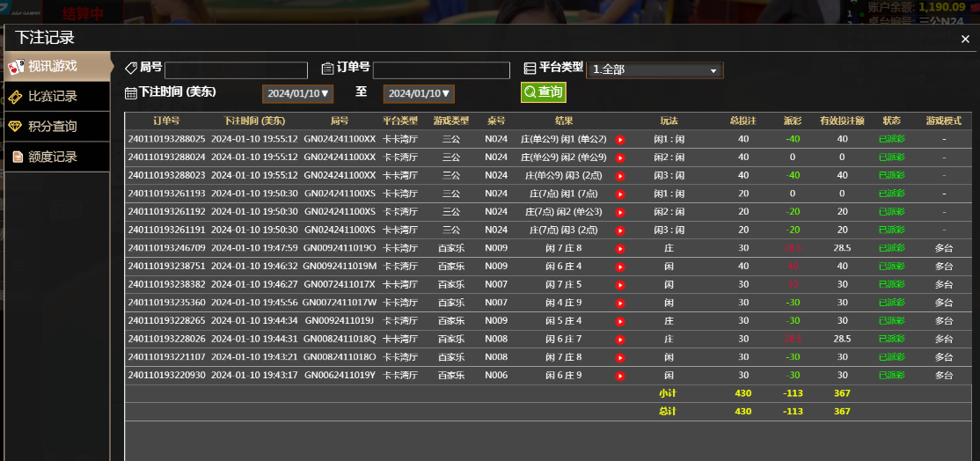Click the 派彩 column header
The width and height of the screenshot is (980, 461).
click(793, 121)
